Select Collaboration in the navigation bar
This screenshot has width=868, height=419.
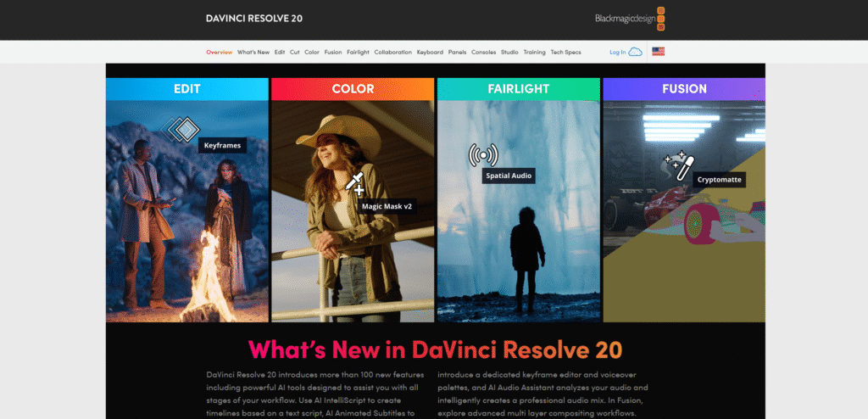click(392, 53)
